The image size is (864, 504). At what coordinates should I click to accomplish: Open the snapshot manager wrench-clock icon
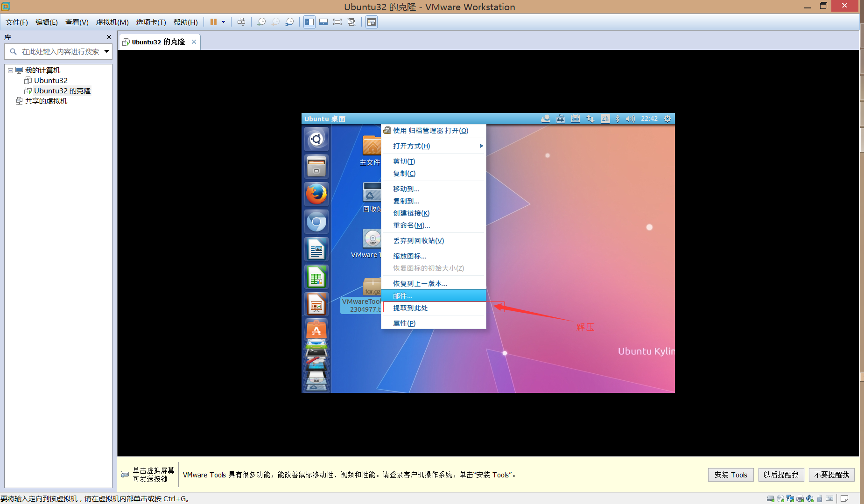click(x=290, y=22)
